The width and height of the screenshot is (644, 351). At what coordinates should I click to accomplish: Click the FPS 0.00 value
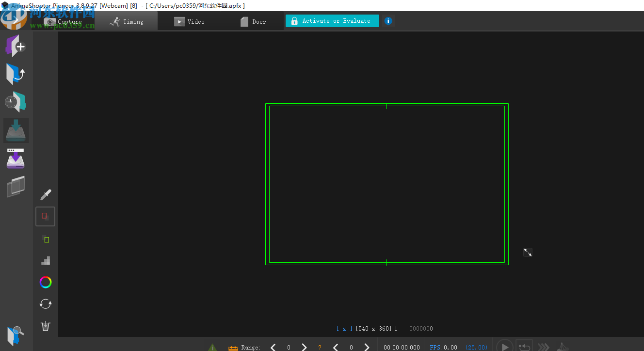(x=451, y=347)
